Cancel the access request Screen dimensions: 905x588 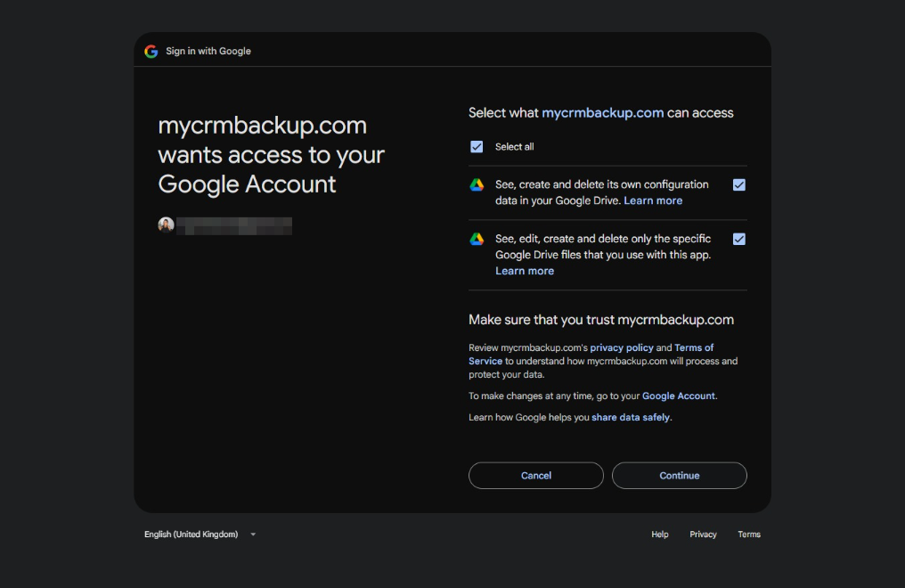click(536, 476)
